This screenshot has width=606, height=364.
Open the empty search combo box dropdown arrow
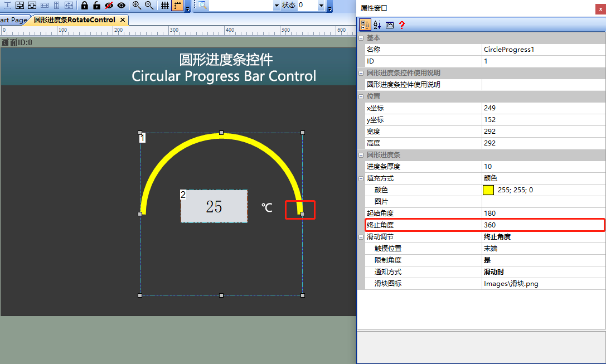click(277, 6)
